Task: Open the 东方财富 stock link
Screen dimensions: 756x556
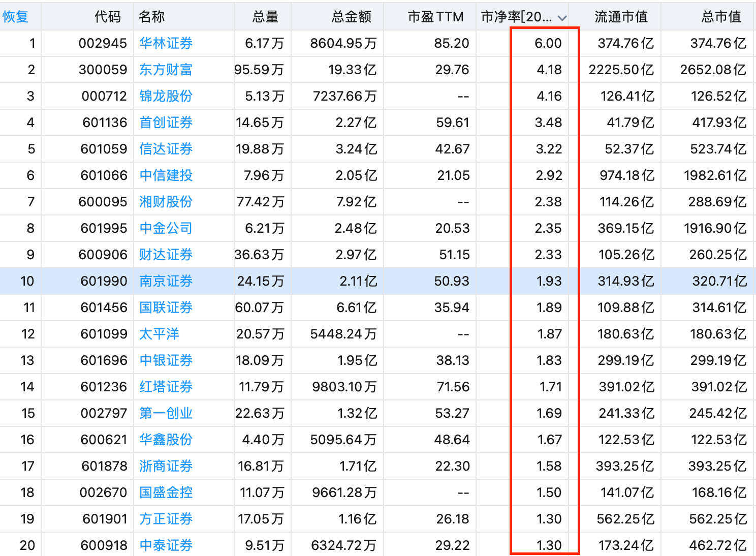Action: coord(166,70)
